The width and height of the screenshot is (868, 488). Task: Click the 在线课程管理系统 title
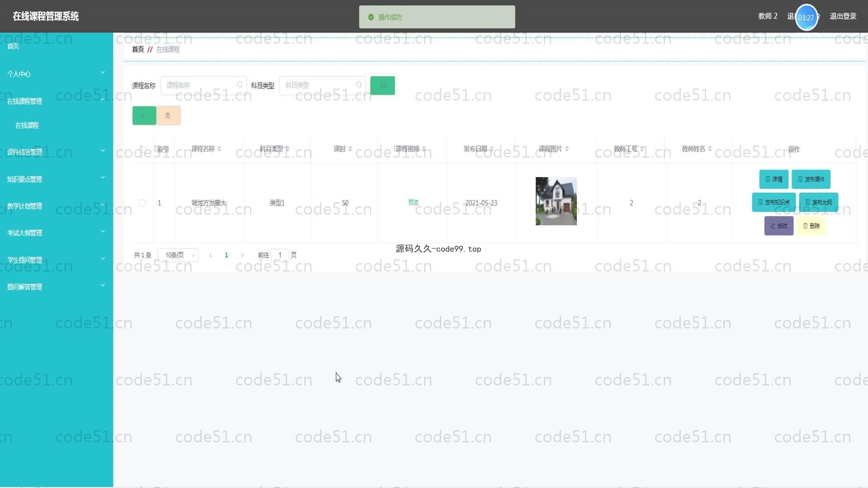coord(46,16)
